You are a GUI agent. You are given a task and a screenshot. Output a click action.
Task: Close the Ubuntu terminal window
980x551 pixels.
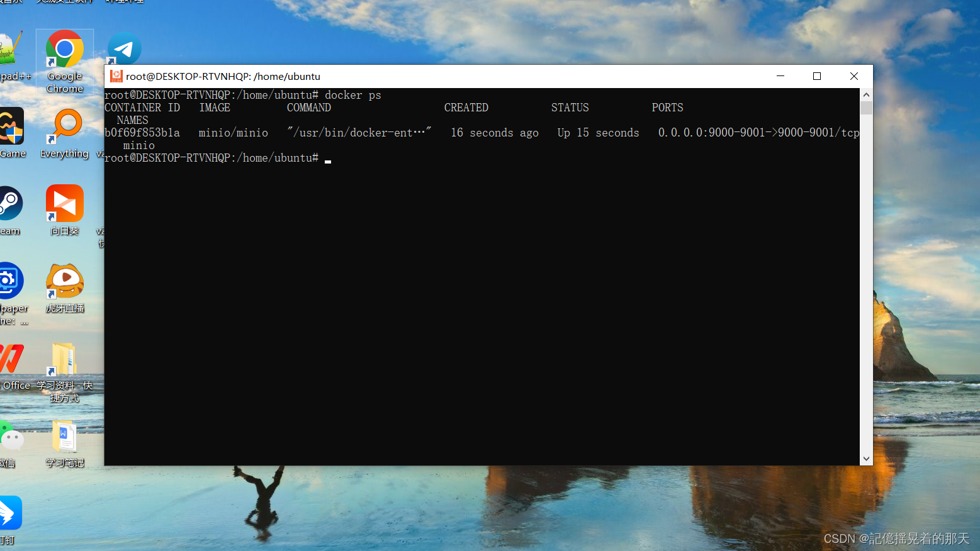(854, 76)
